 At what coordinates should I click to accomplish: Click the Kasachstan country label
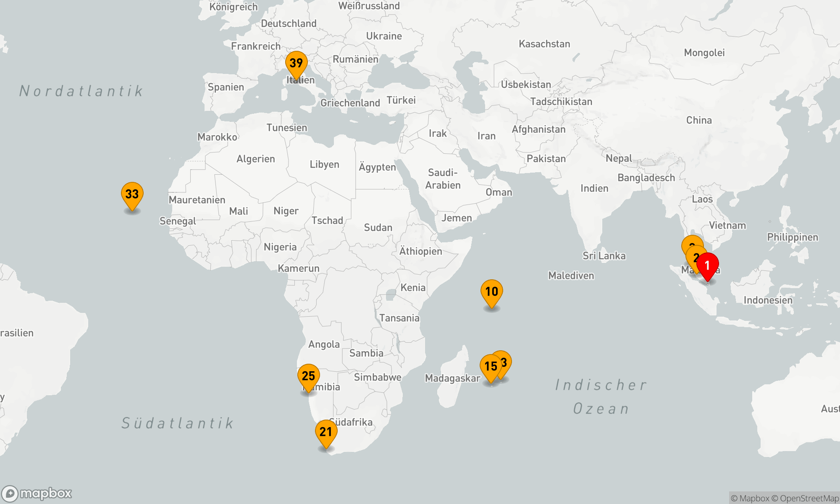544,44
